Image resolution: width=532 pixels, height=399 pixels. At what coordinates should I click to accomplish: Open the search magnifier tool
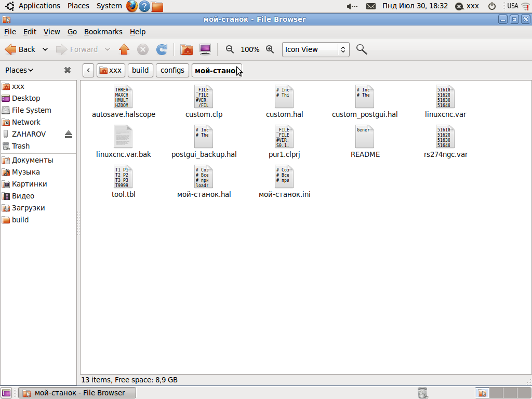[x=362, y=49]
